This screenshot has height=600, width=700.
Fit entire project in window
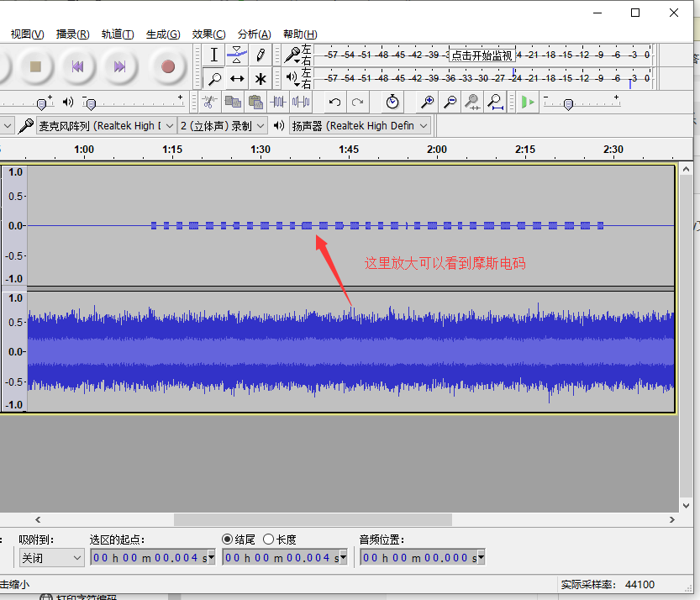point(495,103)
